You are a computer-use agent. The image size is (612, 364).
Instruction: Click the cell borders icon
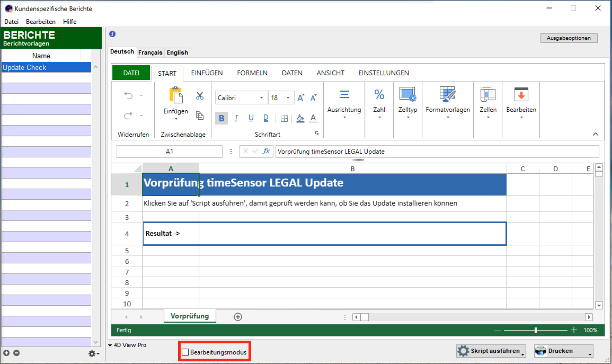coord(284,119)
